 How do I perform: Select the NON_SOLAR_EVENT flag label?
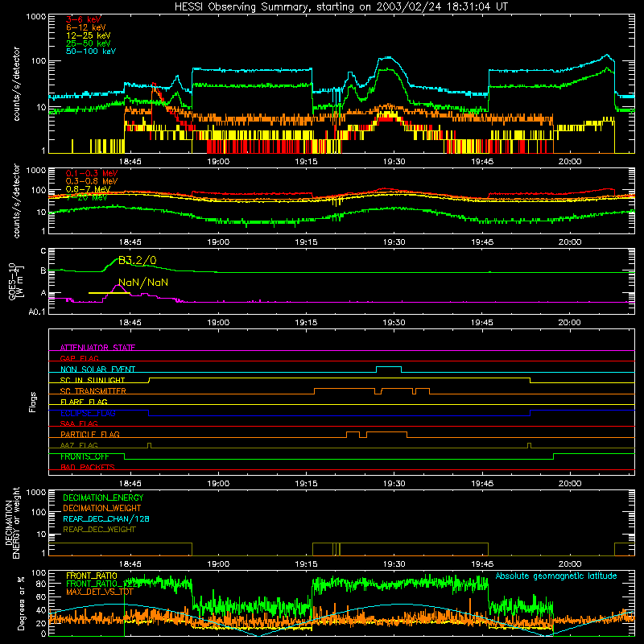pos(97,369)
